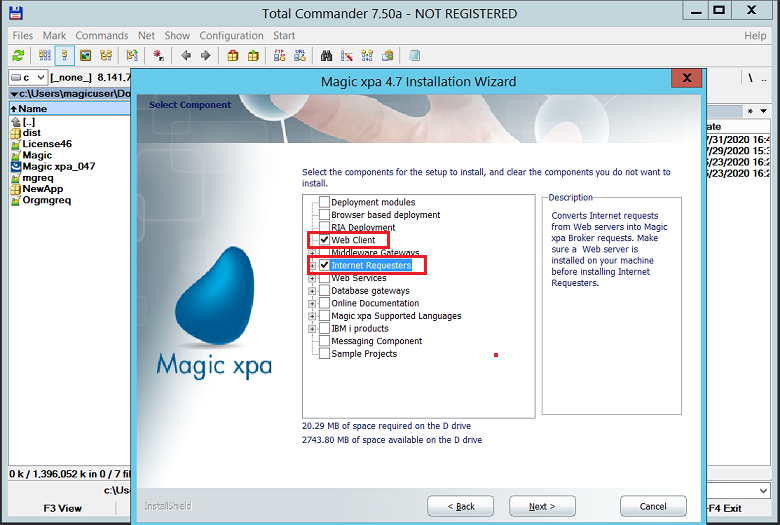Open the notepad toolbar icon
Screen dimensions: 780x525
click(x=414, y=55)
